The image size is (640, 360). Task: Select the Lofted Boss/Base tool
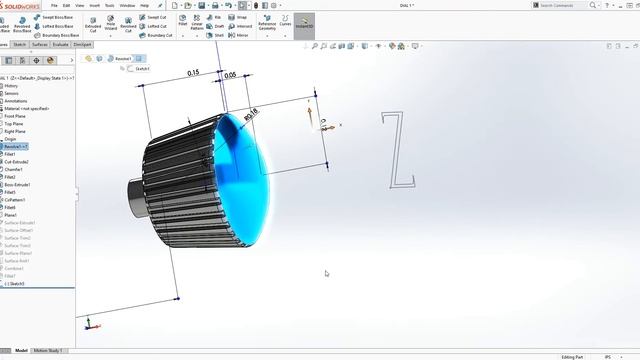click(x=54, y=26)
